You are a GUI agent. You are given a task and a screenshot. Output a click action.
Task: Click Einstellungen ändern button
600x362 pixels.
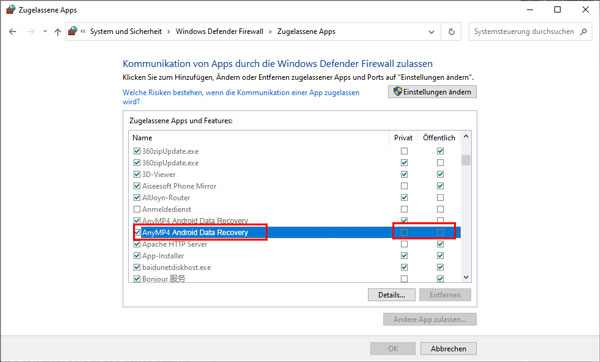click(432, 92)
